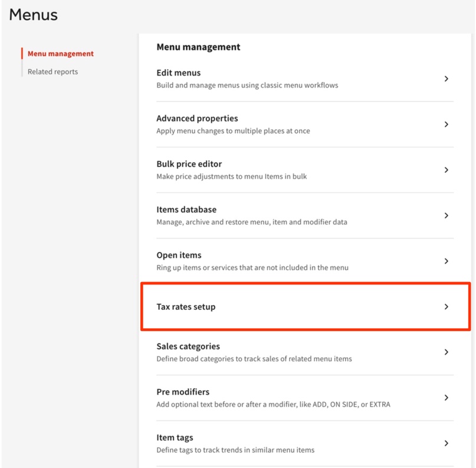Switch to Related reports in the sidebar
Viewport: 476px width, 468px height.
pos(52,72)
